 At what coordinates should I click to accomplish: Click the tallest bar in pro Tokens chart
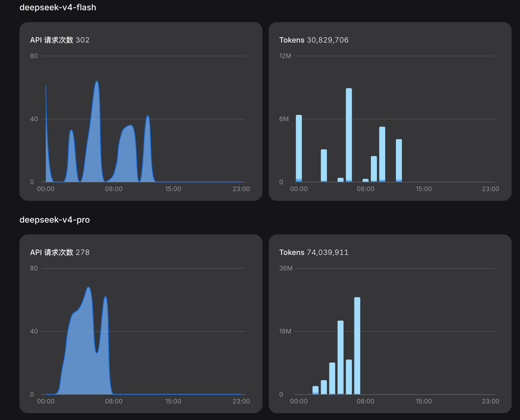coord(357,346)
